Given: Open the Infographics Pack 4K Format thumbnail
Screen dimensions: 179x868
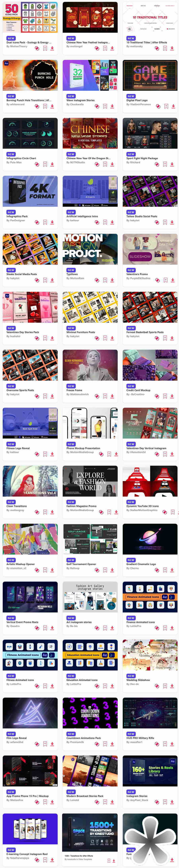Looking at the screenshot, I should click(x=30, y=191).
